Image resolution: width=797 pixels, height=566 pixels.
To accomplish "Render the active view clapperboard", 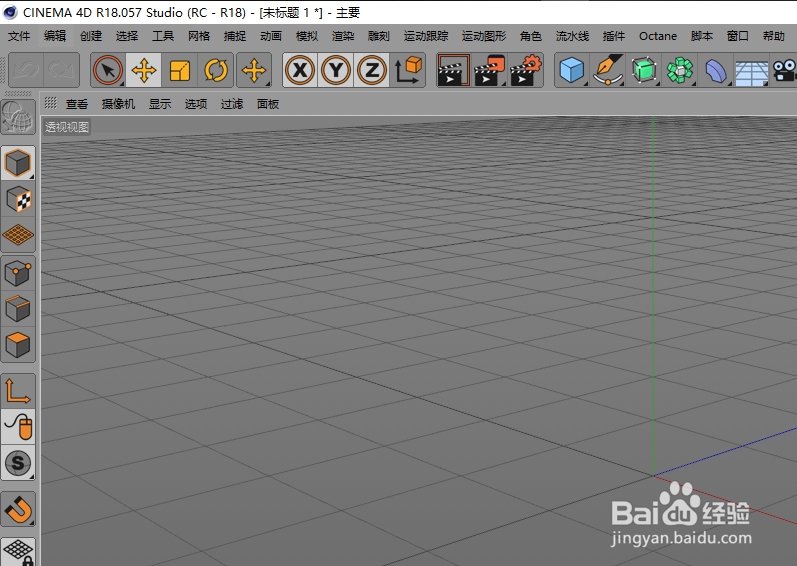I will point(453,70).
